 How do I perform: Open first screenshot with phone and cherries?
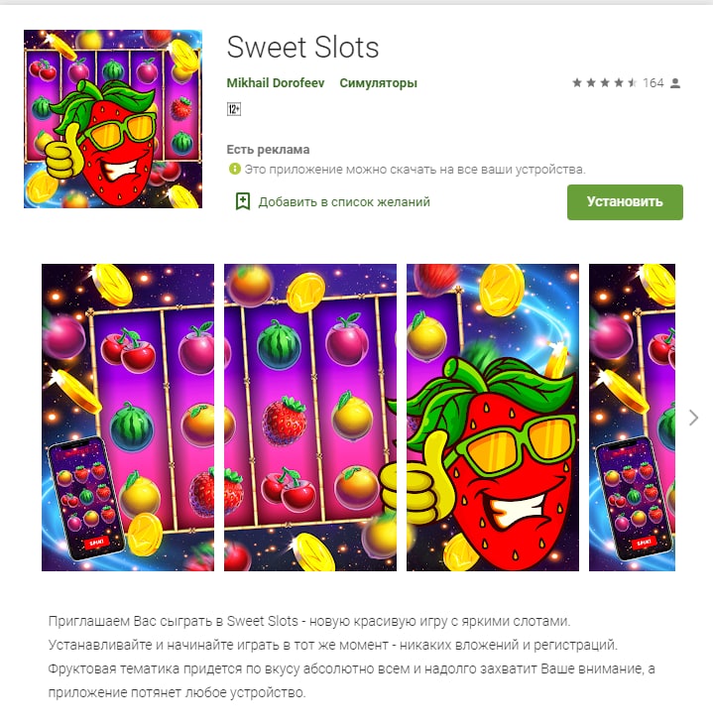tap(128, 418)
